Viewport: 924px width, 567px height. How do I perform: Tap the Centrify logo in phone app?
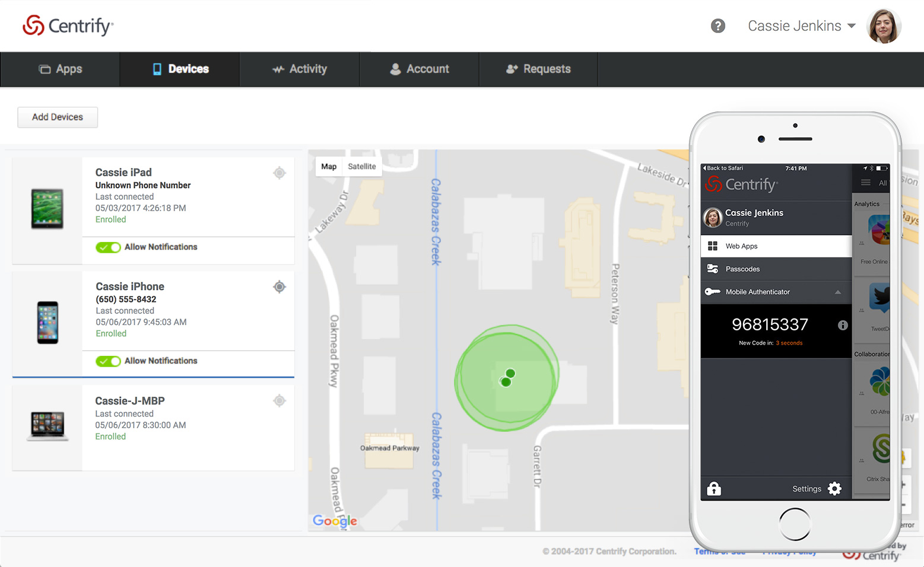[741, 185]
